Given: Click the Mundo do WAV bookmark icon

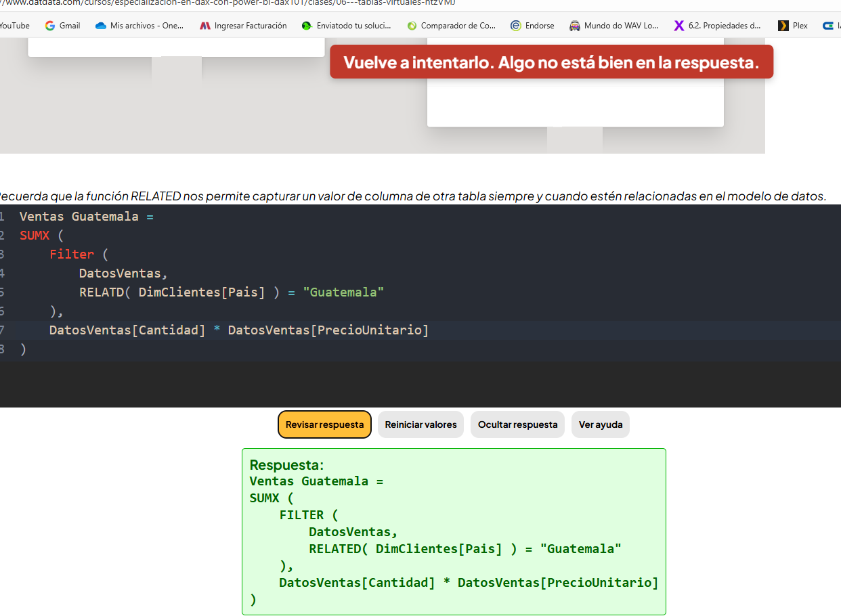Looking at the screenshot, I should click(575, 26).
